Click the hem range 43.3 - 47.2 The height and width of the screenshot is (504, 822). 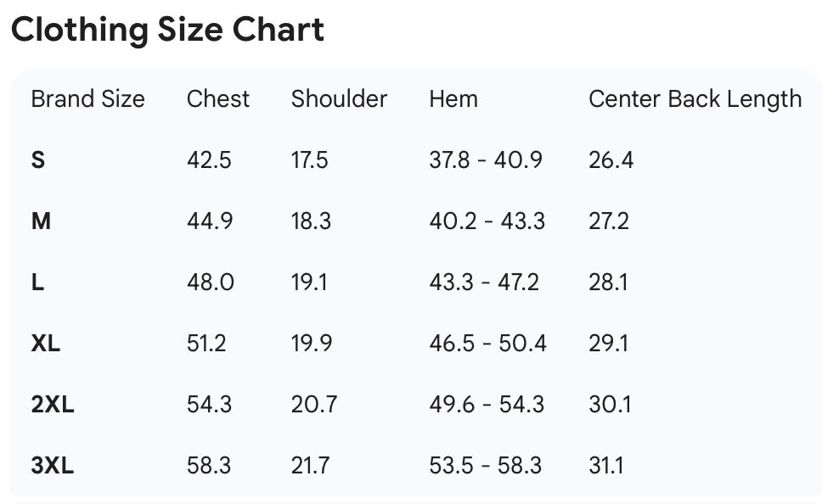[484, 283]
